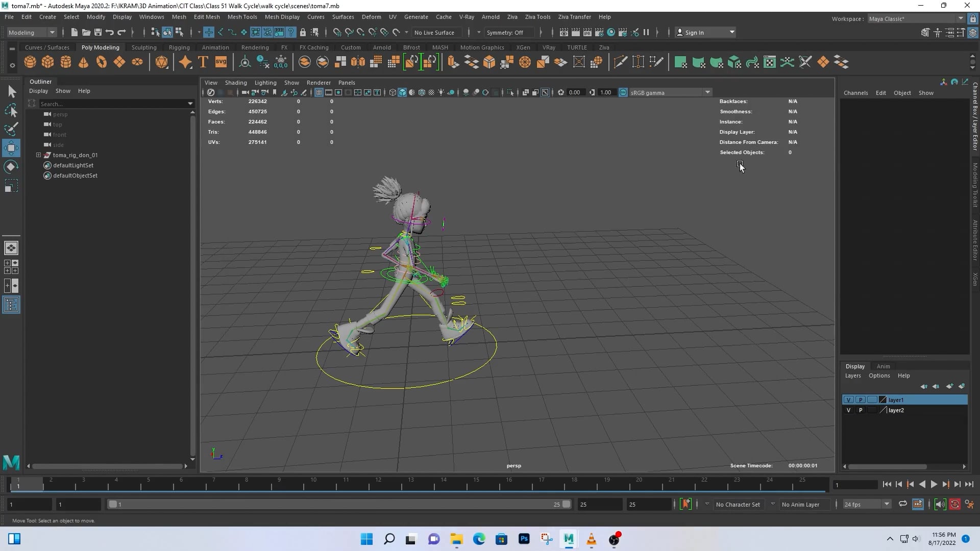
Task: Click the Maya icon on the taskbar
Action: [569, 539]
